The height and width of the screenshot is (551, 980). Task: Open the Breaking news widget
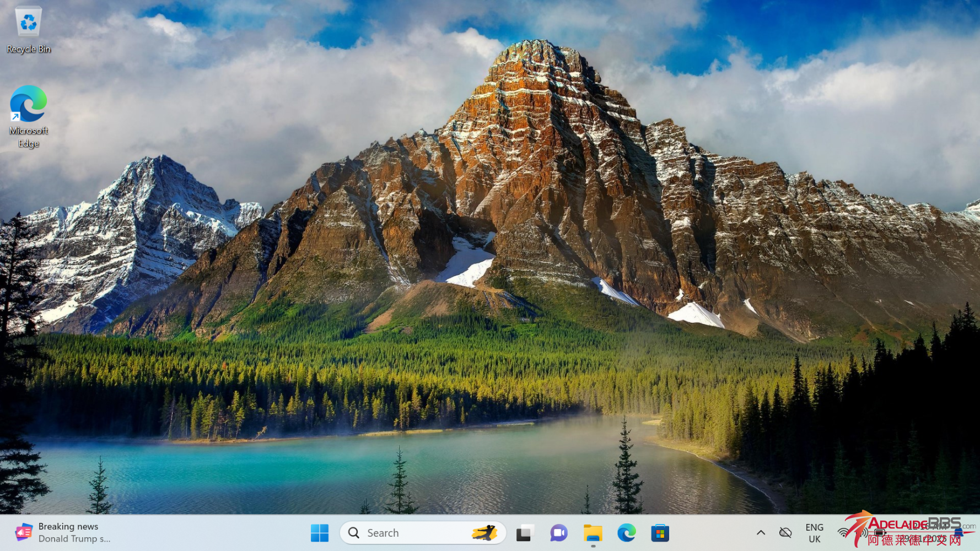click(x=63, y=533)
